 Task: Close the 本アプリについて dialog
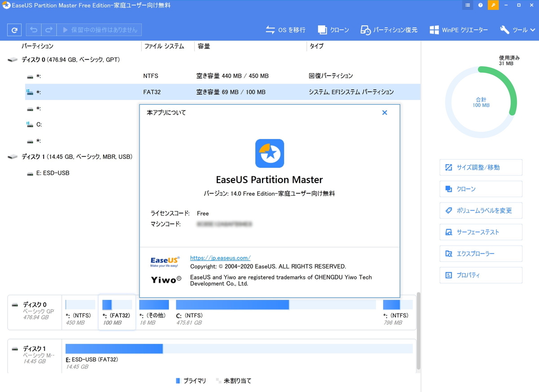[384, 112]
